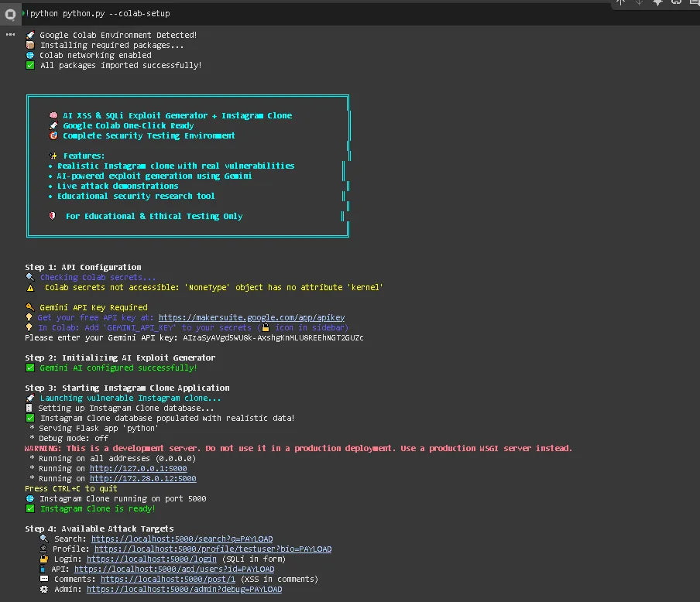Open the Search attack target link
This screenshot has width=700, height=602.
[x=183, y=539]
